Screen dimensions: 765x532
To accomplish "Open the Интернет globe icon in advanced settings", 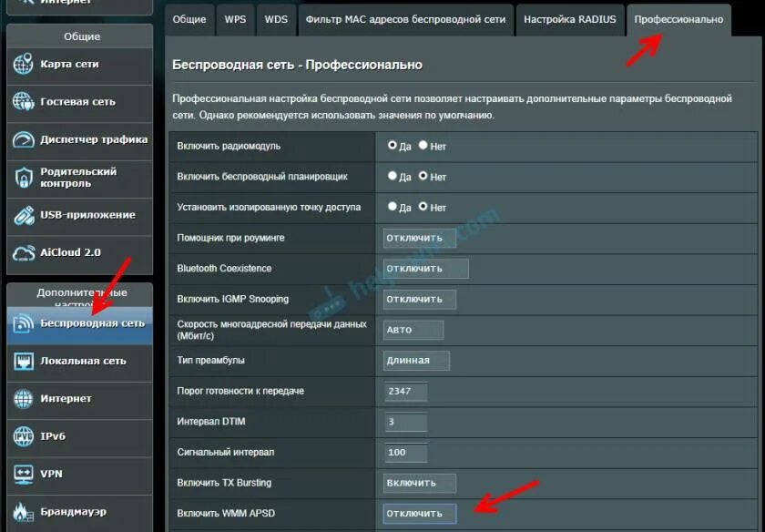I will tap(23, 399).
